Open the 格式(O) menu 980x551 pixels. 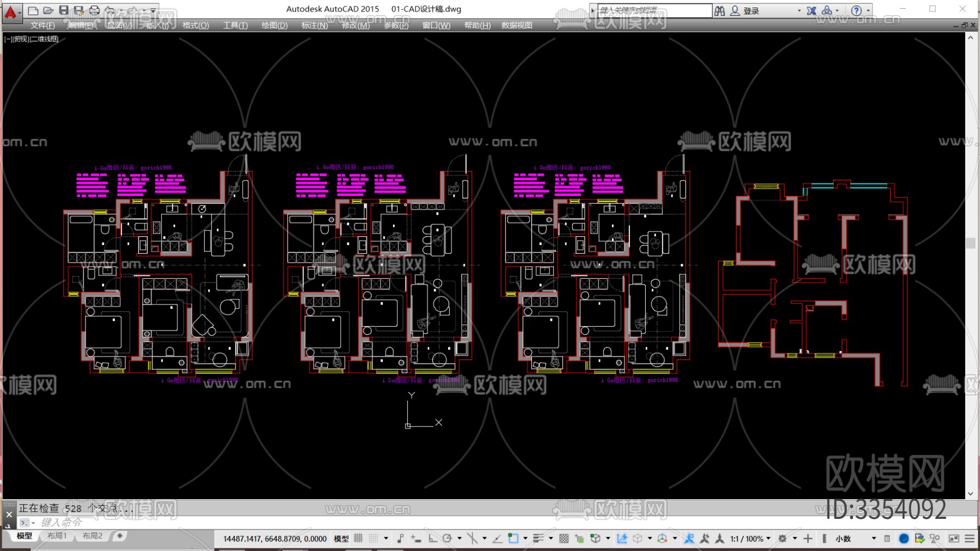pos(195,26)
